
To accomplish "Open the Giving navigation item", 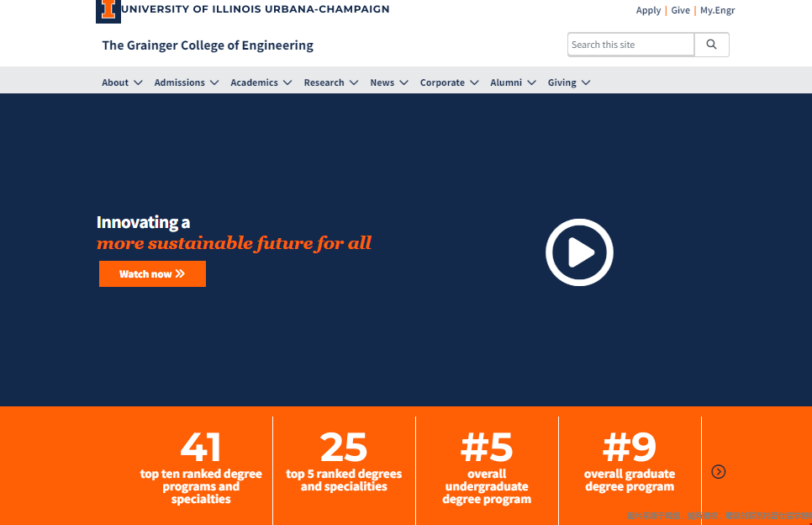I will click(x=562, y=82).
